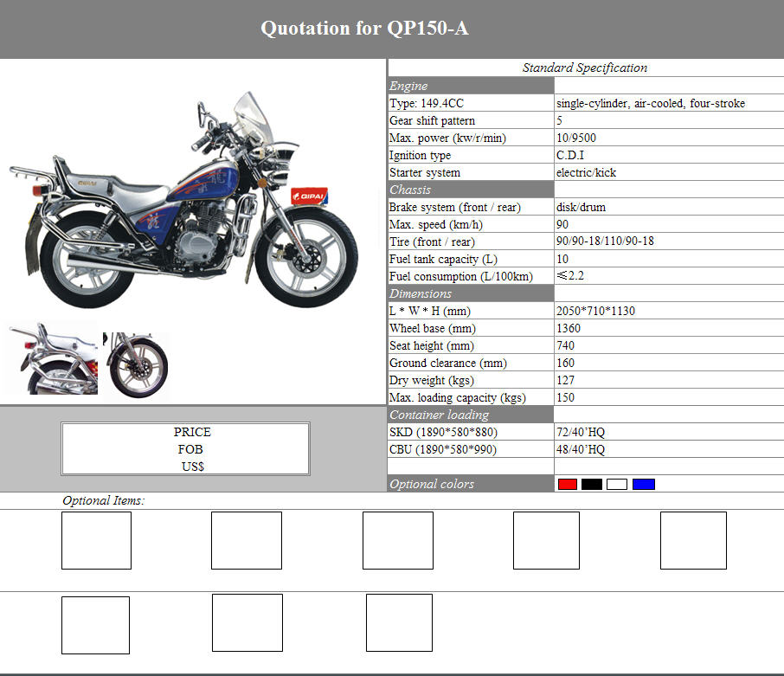Click the 'Chassis' section header
Viewport: 784px width, 676px height.
471,190
